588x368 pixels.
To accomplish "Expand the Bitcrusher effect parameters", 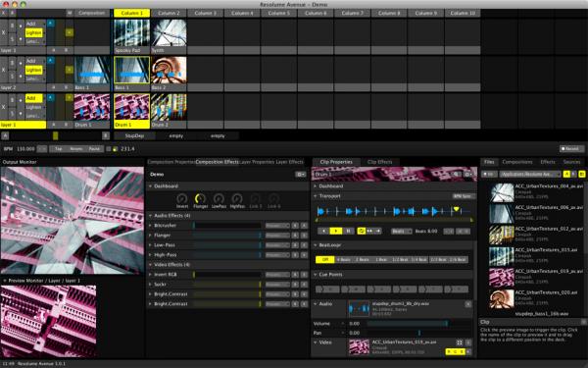I will coord(150,226).
